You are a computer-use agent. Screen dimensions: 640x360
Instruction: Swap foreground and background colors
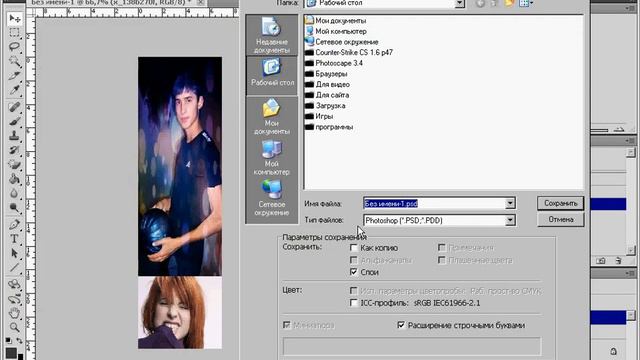coord(20,341)
